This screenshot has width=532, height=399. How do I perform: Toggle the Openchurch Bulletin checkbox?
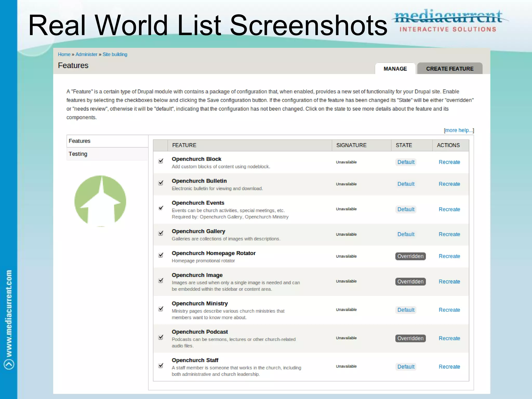tap(161, 183)
